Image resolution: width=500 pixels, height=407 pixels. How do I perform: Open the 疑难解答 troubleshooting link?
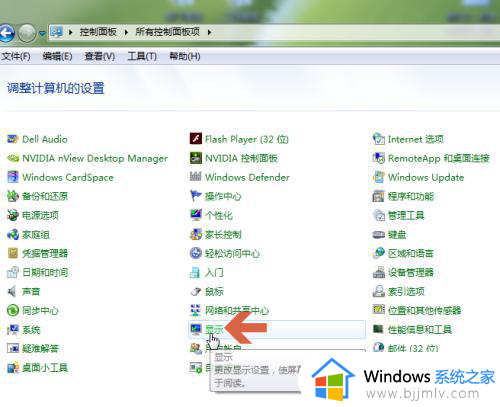40,349
